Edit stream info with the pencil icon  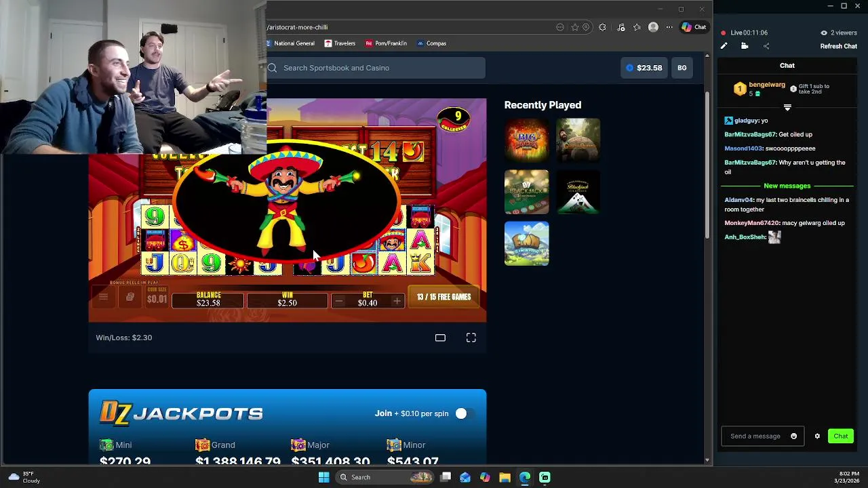point(724,46)
